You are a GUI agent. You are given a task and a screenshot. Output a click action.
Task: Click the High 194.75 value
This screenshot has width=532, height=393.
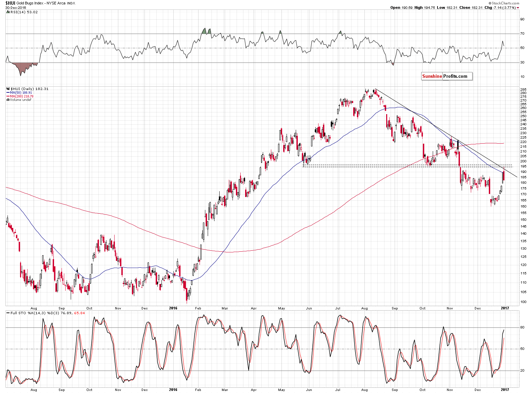point(425,7)
